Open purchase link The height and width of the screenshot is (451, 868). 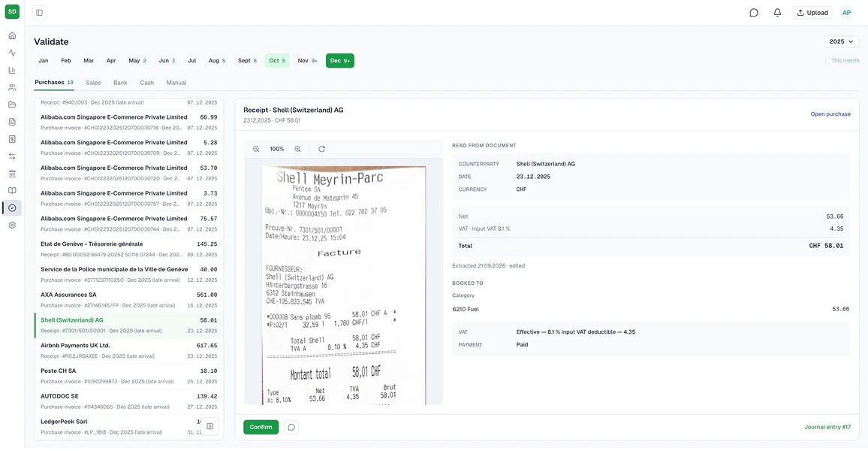point(830,114)
